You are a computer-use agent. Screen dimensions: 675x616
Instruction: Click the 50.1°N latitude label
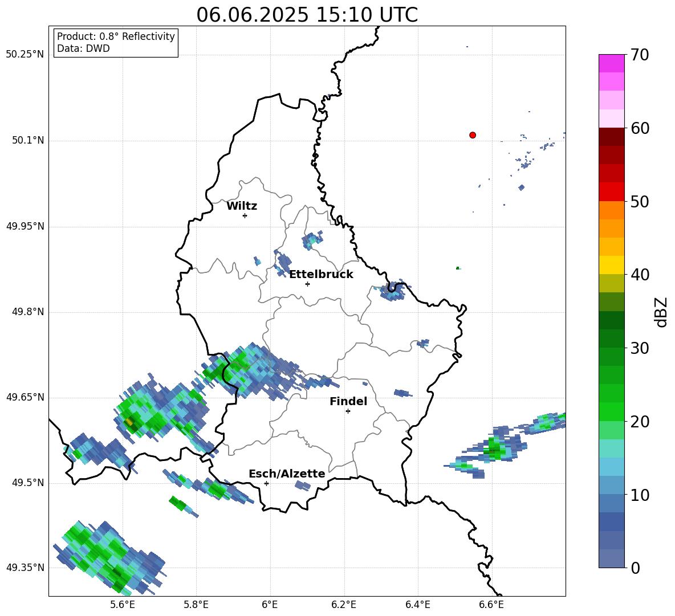(x=28, y=141)
